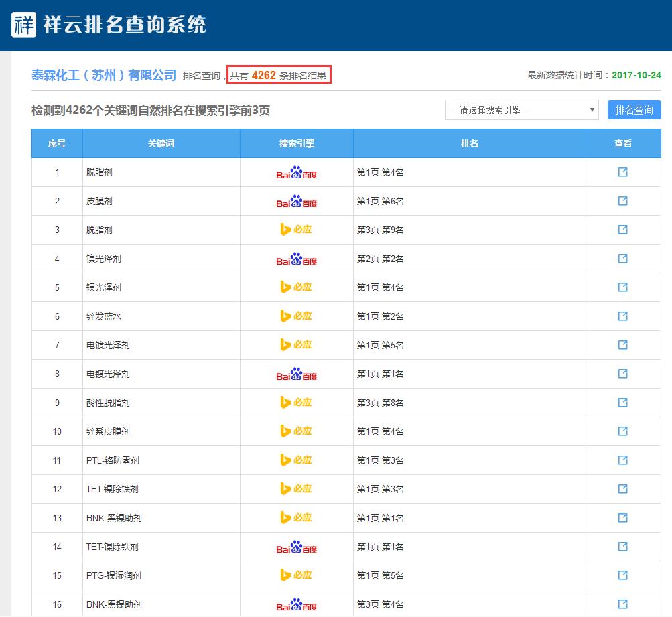This screenshot has height=617, width=672.
Task: Open view icon for row 4 镍光泽剂
Action: (x=622, y=258)
